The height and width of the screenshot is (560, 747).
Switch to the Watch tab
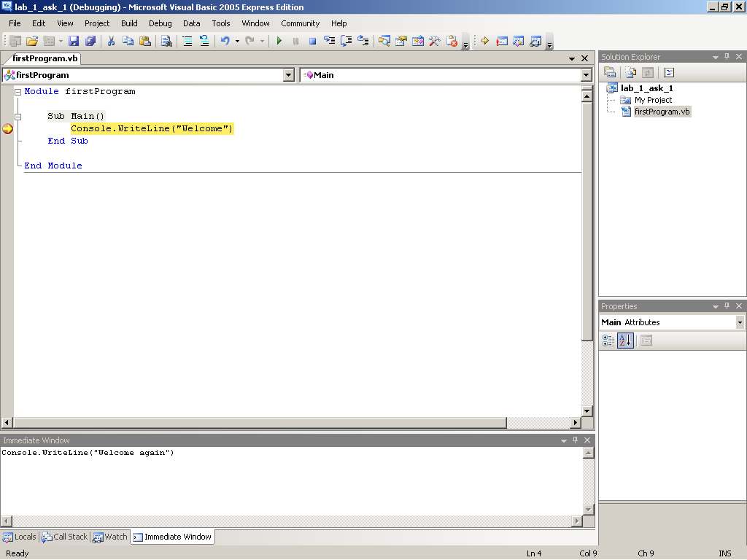tap(110, 537)
